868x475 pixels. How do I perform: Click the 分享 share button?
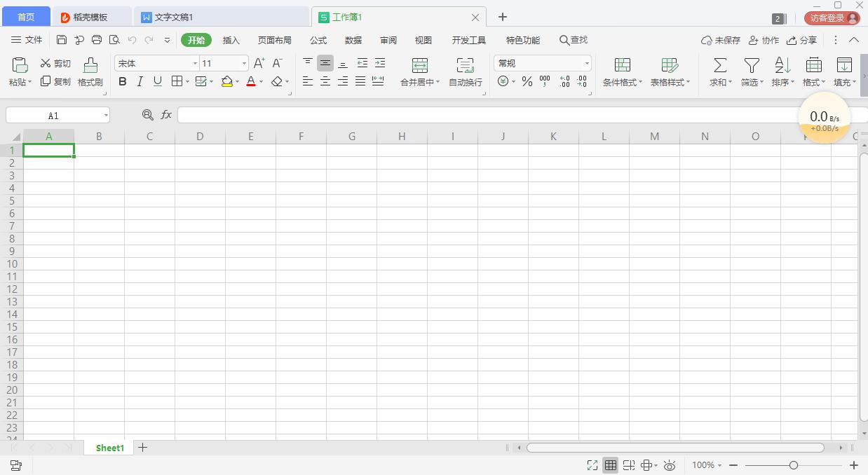pyautogui.click(x=801, y=40)
